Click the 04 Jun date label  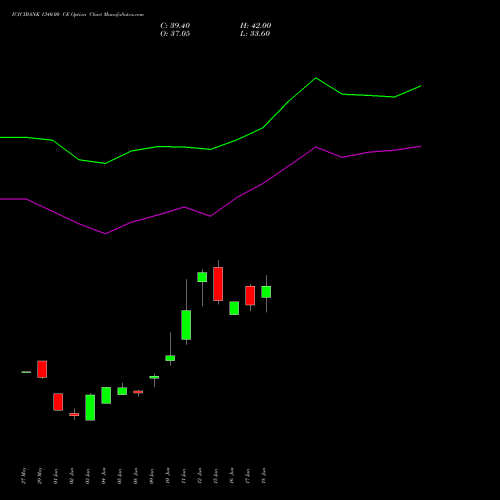click(104, 476)
